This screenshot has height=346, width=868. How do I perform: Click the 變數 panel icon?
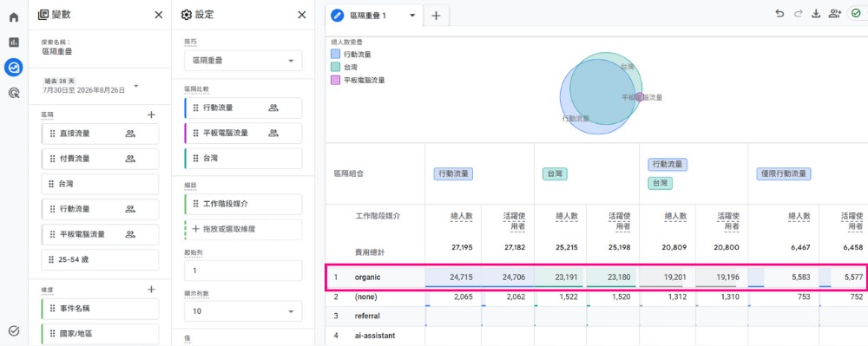coord(43,15)
